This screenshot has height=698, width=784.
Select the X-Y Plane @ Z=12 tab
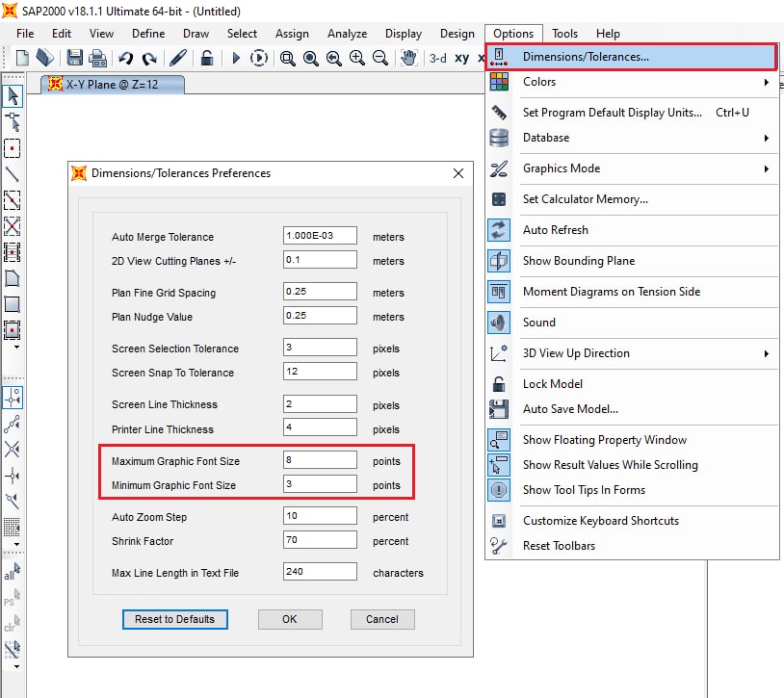[x=112, y=85]
